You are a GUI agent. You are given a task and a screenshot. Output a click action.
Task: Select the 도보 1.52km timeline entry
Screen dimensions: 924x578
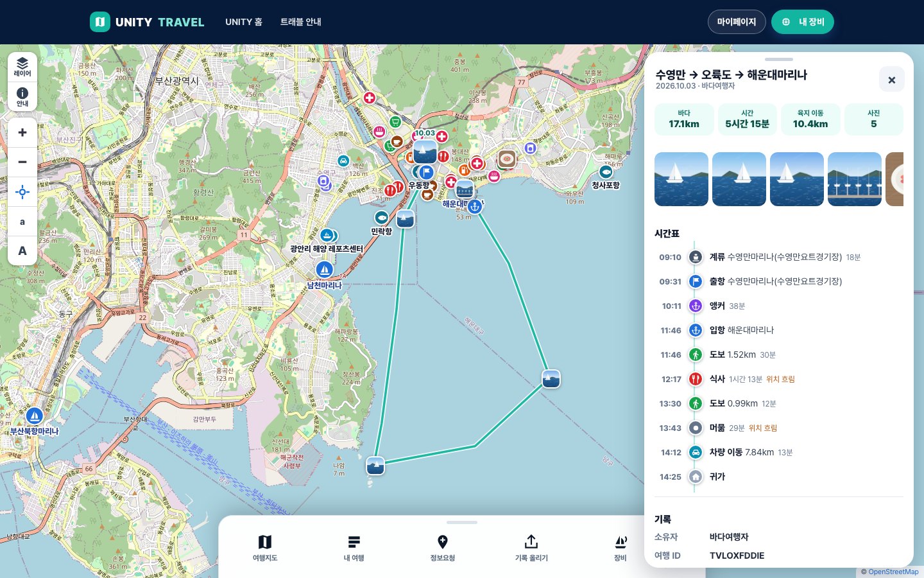[779, 355]
